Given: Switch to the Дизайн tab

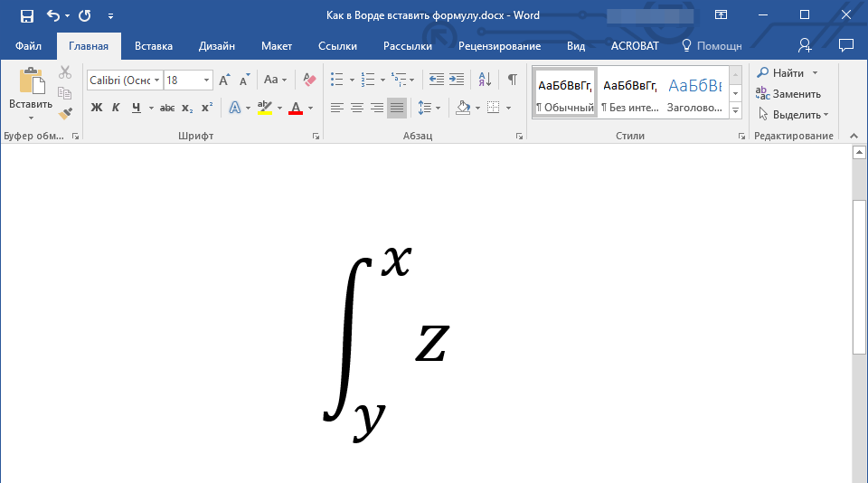Looking at the screenshot, I should (216, 46).
